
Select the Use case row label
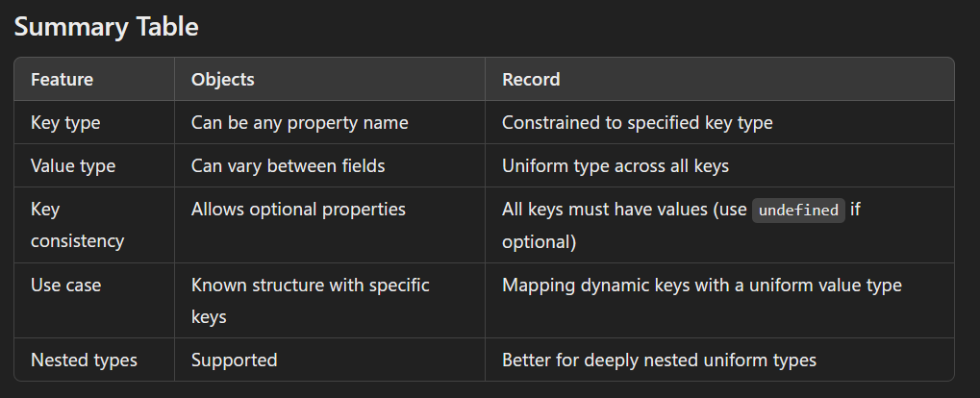click(x=65, y=286)
